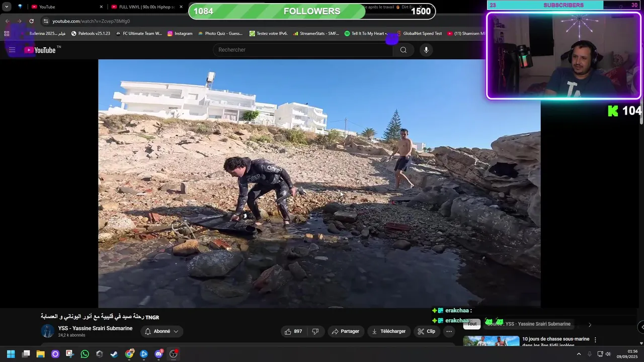Open Chrome from taskbar

point(129,354)
